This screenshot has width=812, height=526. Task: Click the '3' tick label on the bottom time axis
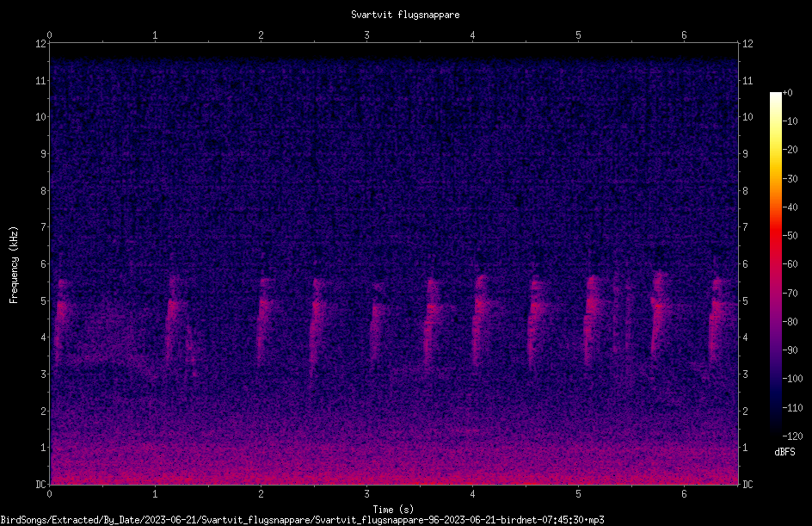point(366,494)
